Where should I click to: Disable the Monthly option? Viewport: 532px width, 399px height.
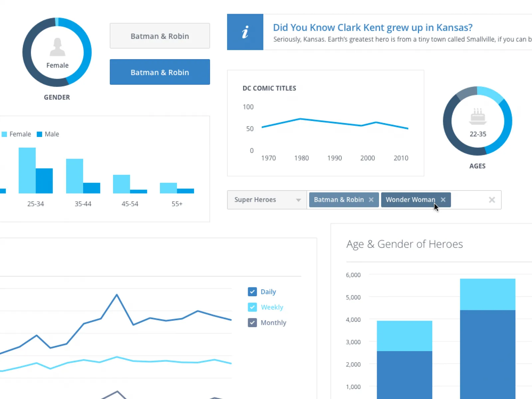click(252, 323)
